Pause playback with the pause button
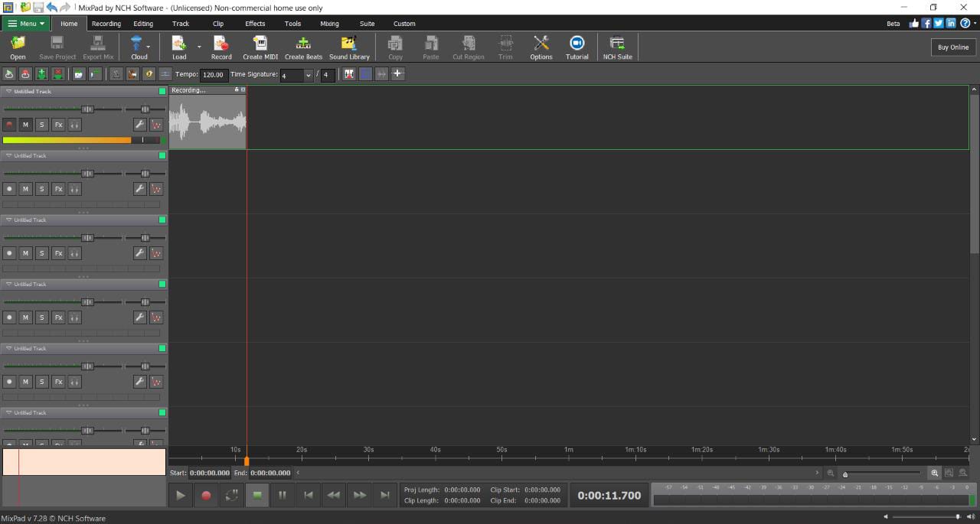The image size is (980, 524). click(x=283, y=495)
